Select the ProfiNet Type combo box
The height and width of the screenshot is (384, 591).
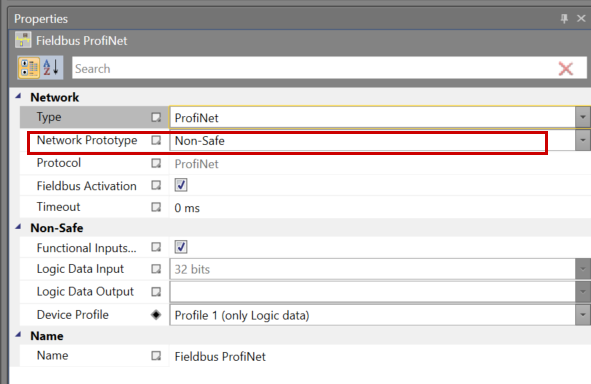point(372,118)
